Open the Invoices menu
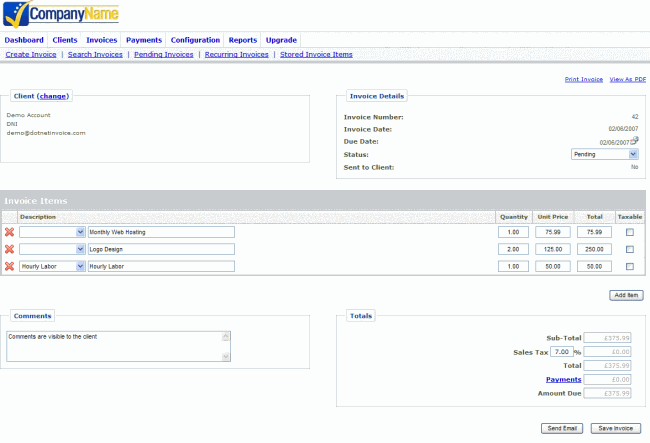Viewport: 650px width, 443px height. coord(102,40)
